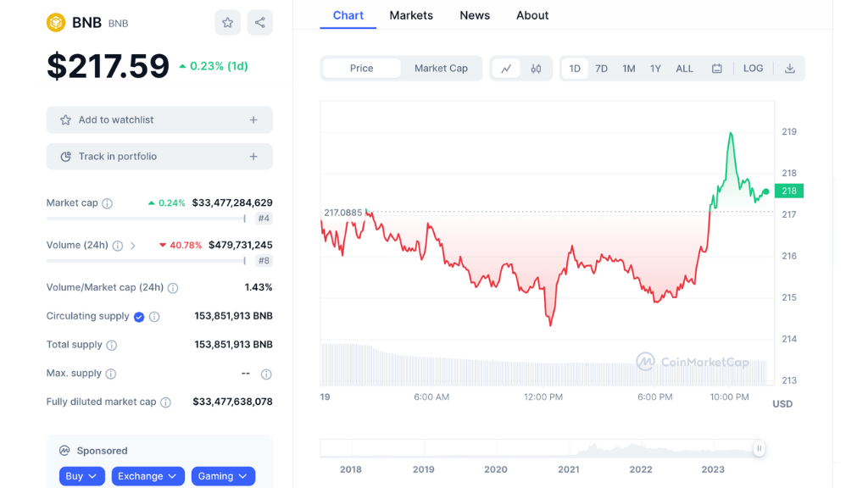Open the Exchange dropdown

pyautogui.click(x=147, y=476)
